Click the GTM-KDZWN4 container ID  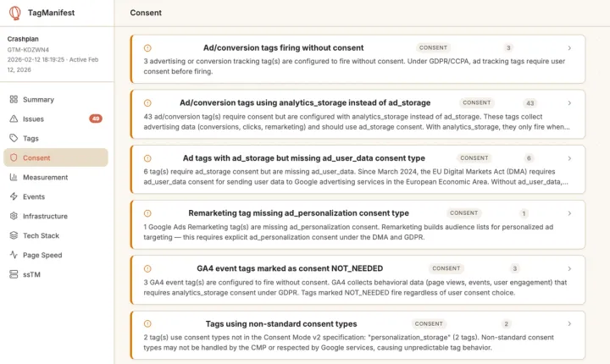(x=28, y=49)
